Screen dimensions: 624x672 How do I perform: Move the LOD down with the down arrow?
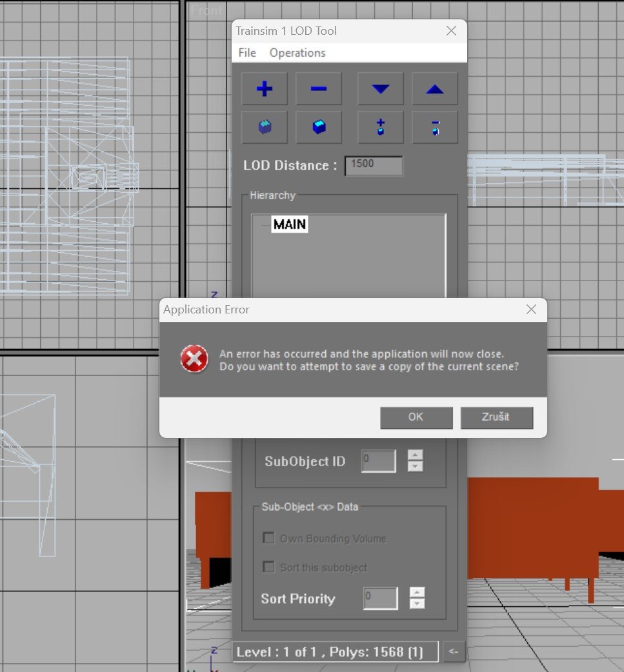point(381,89)
